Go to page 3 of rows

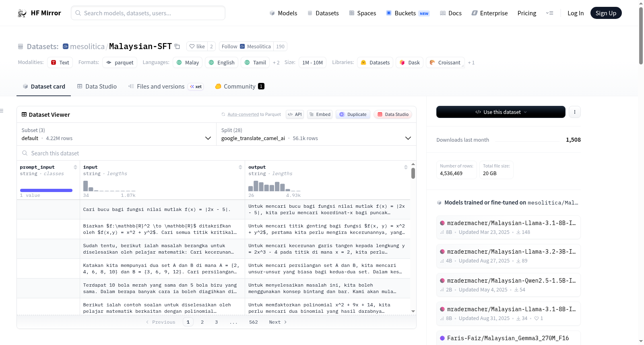click(x=217, y=322)
